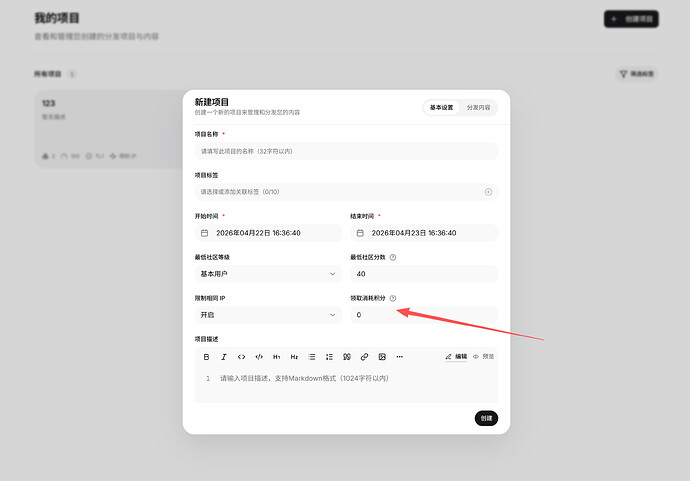
Task: Insert blockquote in editor toolbar
Action: point(347,357)
